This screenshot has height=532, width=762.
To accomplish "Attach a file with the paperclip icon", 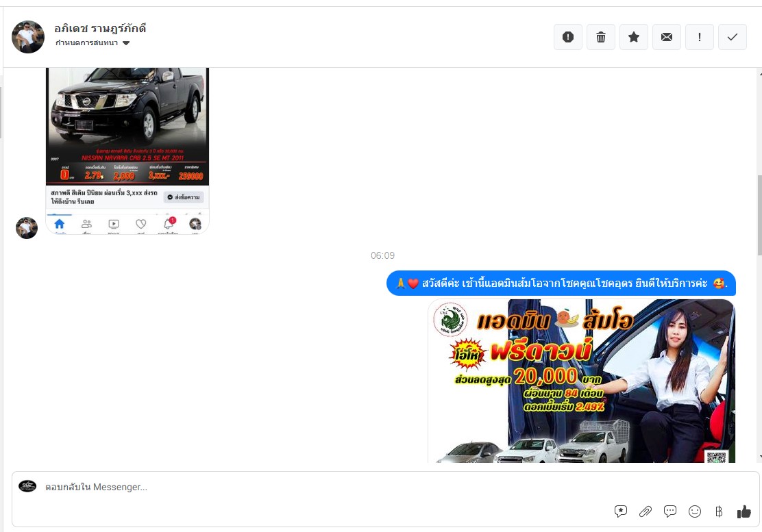I will 646,511.
